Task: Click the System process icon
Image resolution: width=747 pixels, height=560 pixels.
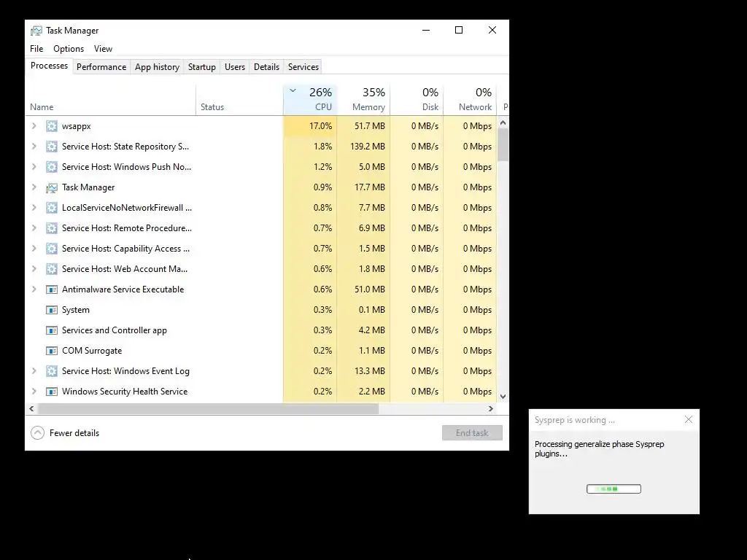Action: pos(52,310)
